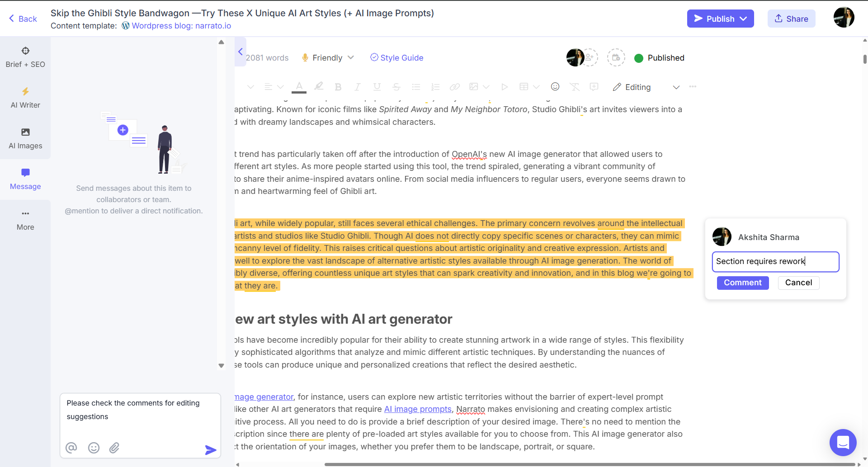The height and width of the screenshot is (467, 868).
Task: Open the AI image generator link
Action: pos(264,397)
